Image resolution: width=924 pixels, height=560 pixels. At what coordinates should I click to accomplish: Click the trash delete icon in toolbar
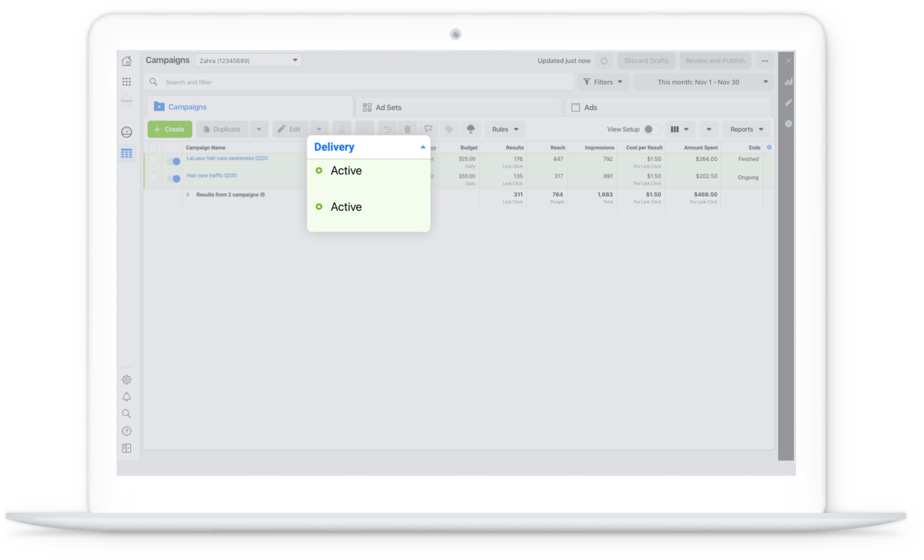point(407,130)
